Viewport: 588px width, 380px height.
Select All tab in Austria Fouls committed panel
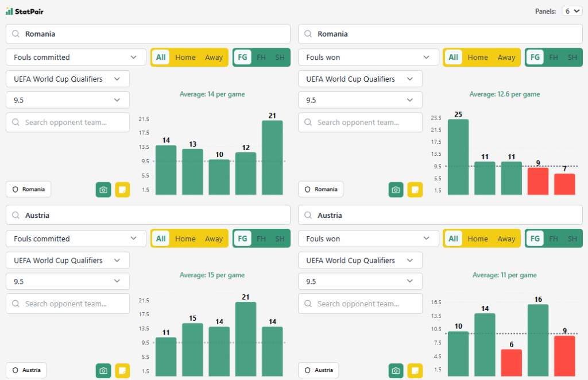[x=161, y=239]
